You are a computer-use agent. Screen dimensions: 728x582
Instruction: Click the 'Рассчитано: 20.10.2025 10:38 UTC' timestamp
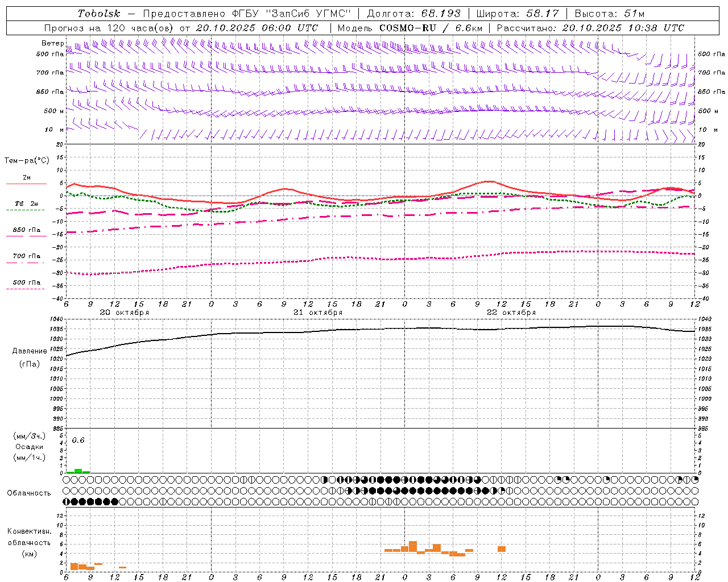tap(590, 28)
